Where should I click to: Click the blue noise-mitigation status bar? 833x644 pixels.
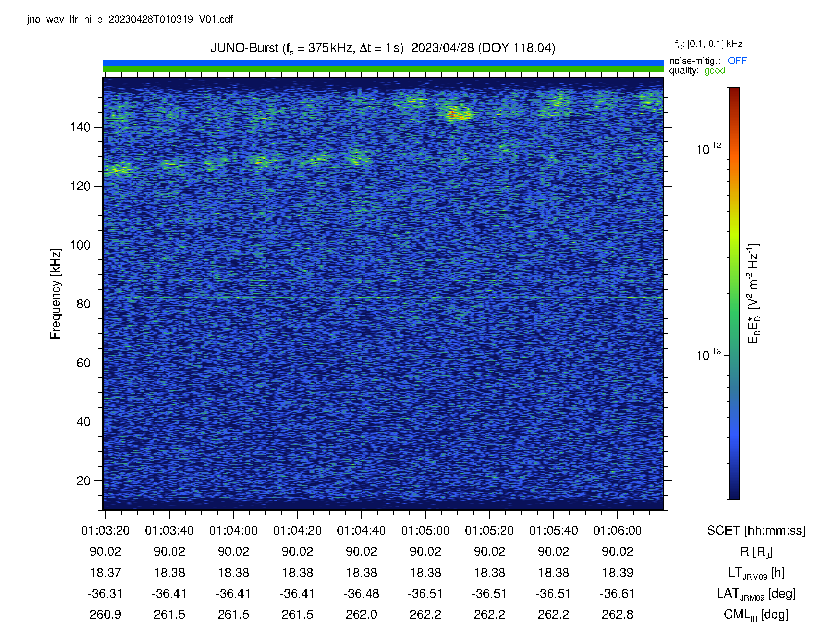click(383, 63)
